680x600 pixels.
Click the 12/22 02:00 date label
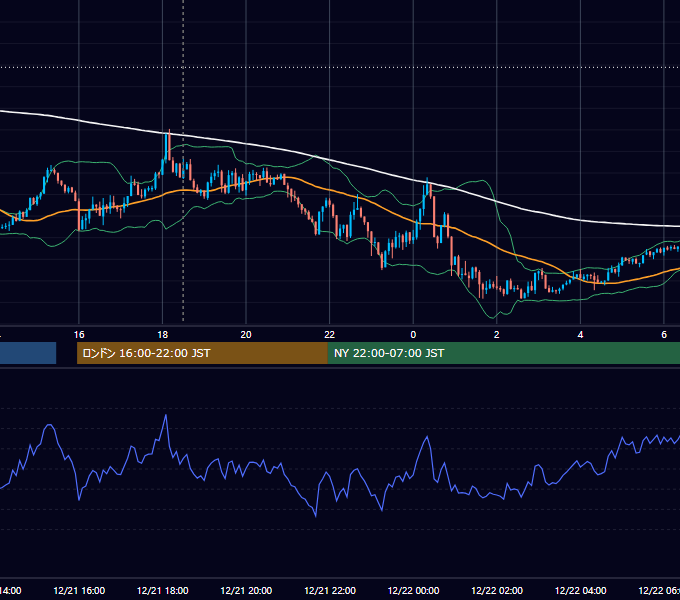click(497, 590)
